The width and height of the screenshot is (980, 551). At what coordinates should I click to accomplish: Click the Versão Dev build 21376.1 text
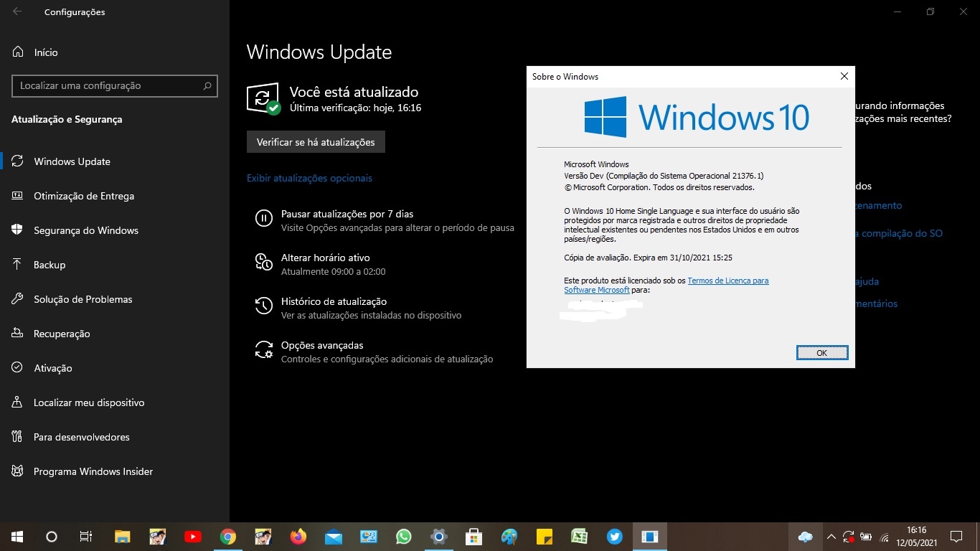[x=664, y=176]
